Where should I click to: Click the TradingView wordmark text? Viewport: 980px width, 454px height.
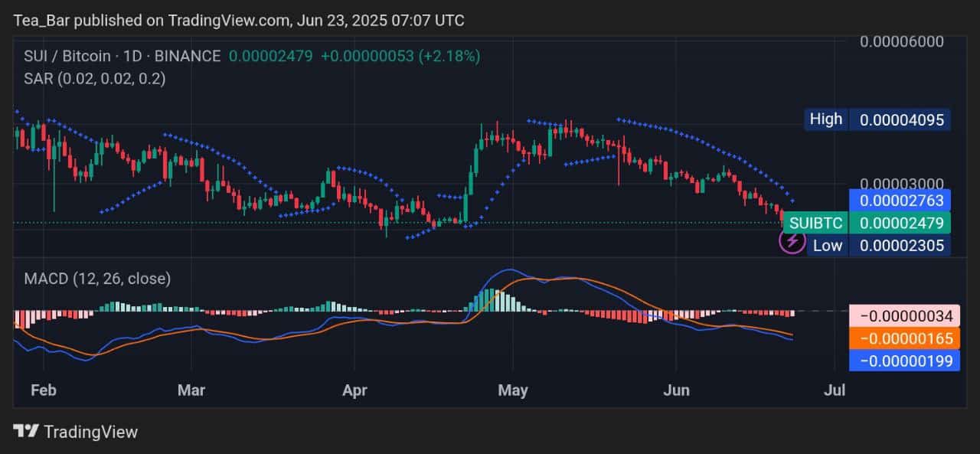[90, 432]
